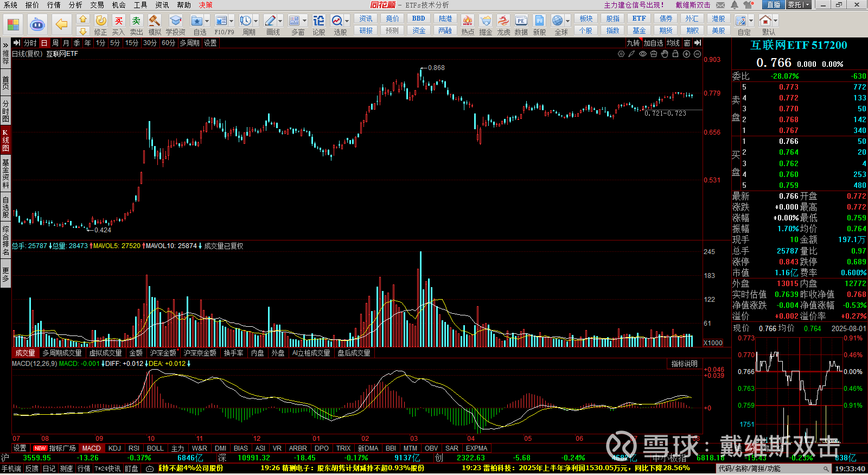Viewport: 868px width, 475px height.
Task: Switch chart period to 周 weekly
Action: [x=55, y=43]
